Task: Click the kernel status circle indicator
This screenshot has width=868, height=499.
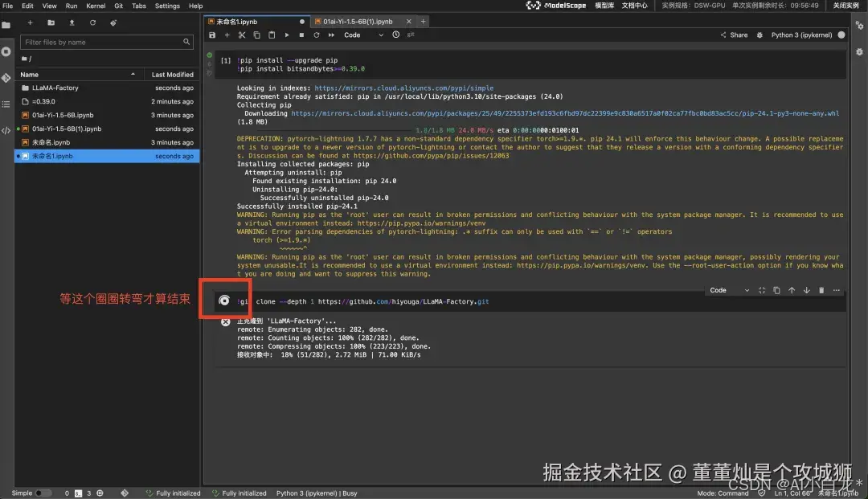Action: point(841,35)
